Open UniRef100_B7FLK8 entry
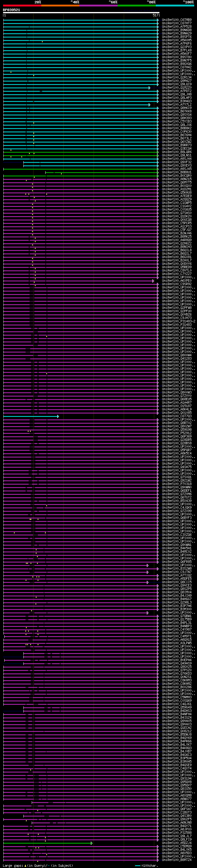The image size is (197, 868). click(x=177, y=50)
